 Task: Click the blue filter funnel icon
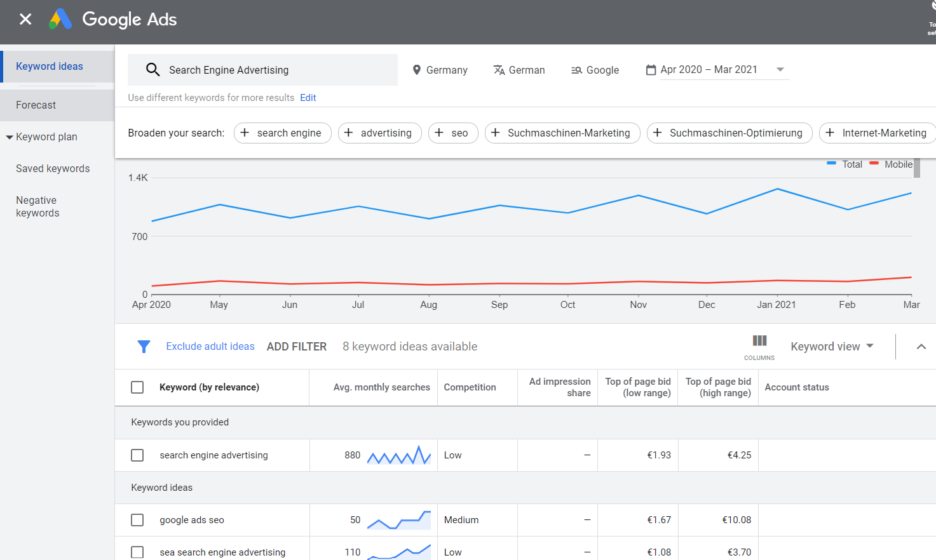pyautogui.click(x=144, y=347)
